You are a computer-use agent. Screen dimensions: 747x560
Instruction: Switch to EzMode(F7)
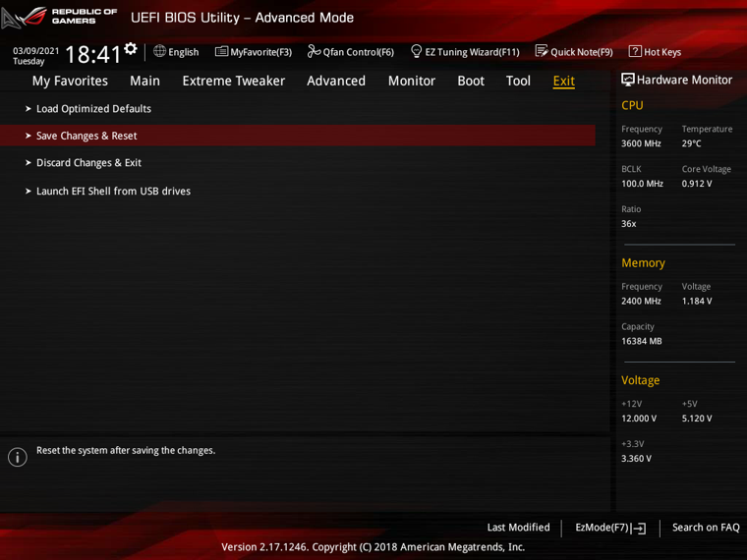pos(603,528)
